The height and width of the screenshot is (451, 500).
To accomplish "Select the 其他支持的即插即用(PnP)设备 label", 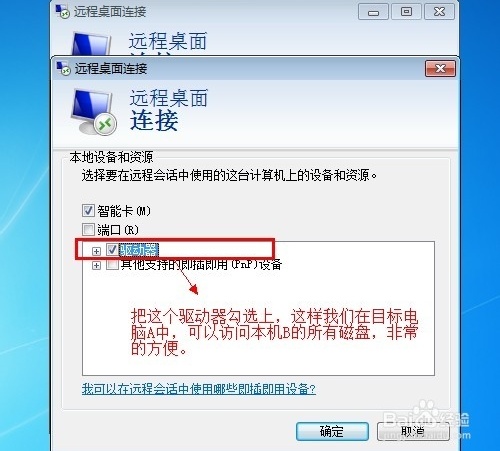I will [201, 265].
